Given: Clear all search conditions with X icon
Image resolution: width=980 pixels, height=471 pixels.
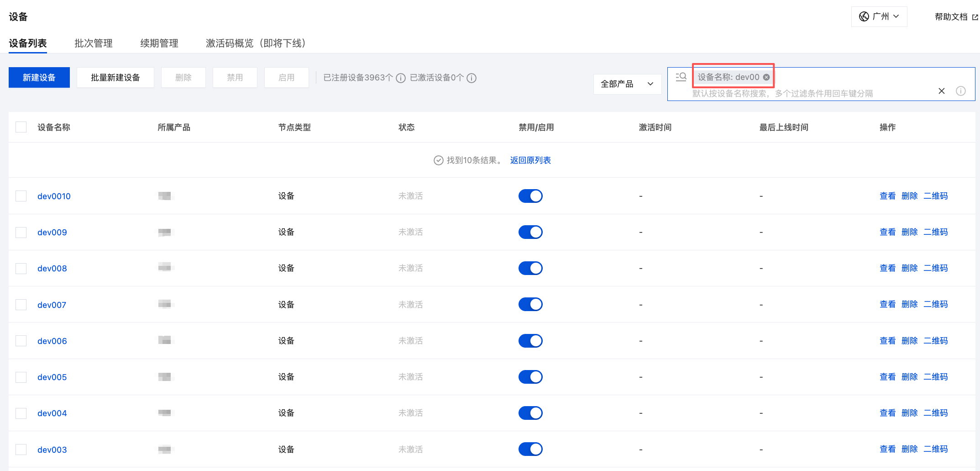Looking at the screenshot, I should coord(941,91).
